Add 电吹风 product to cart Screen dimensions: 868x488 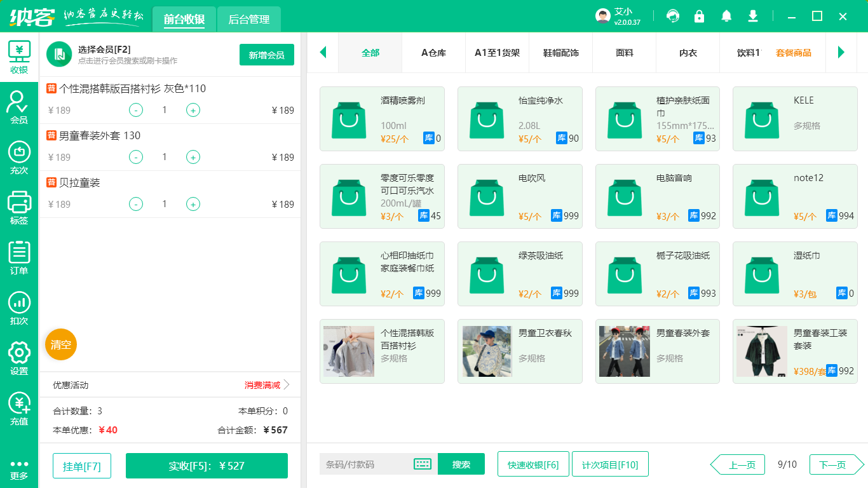(520, 196)
